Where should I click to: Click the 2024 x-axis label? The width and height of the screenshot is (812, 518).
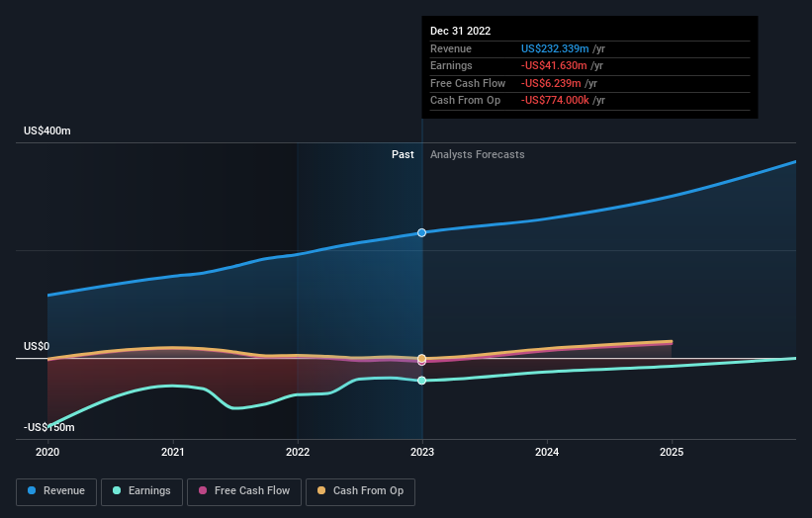[x=547, y=453]
